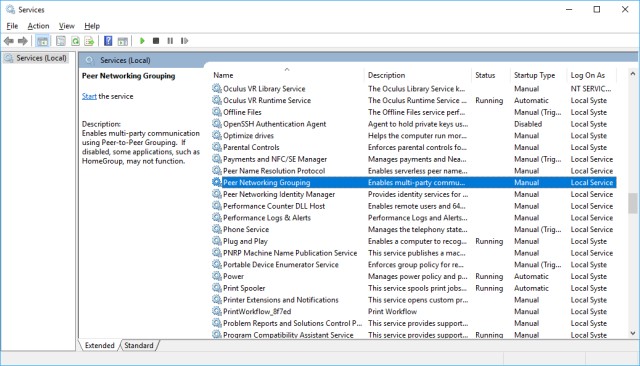This screenshot has height=366, width=640.
Task: Click the Refresh toolbar icon
Action: [76, 41]
